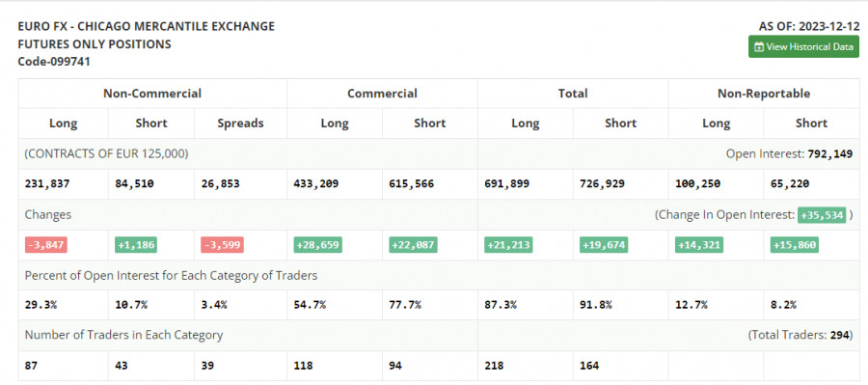Click the Commercial short value 615,566
This screenshot has width=868, height=385.
click(411, 184)
